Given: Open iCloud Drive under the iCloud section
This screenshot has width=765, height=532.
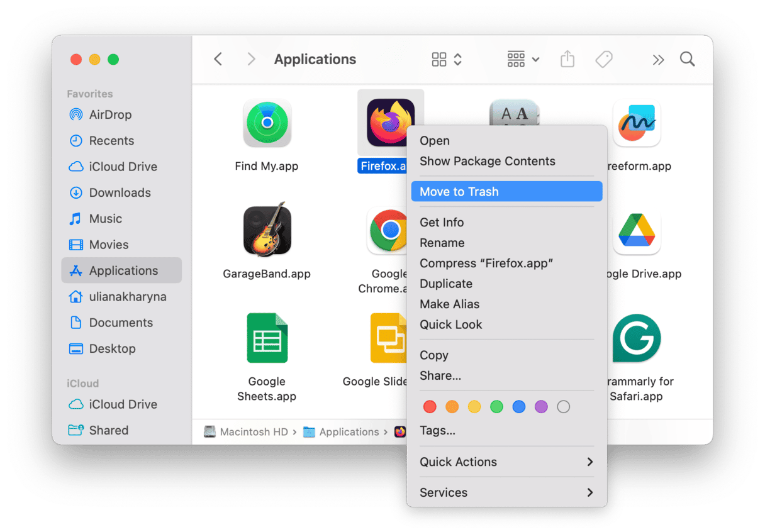Looking at the screenshot, I should (x=121, y=404).
